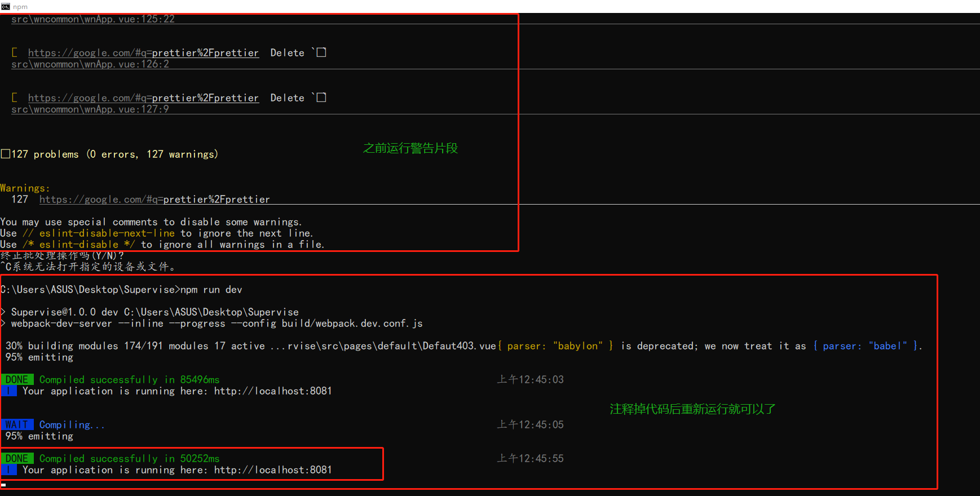Click the '^C系统无法打开指定的设备或文件' line
The image size is (980, 496).
pyautogui.click(x=88, y=267)
